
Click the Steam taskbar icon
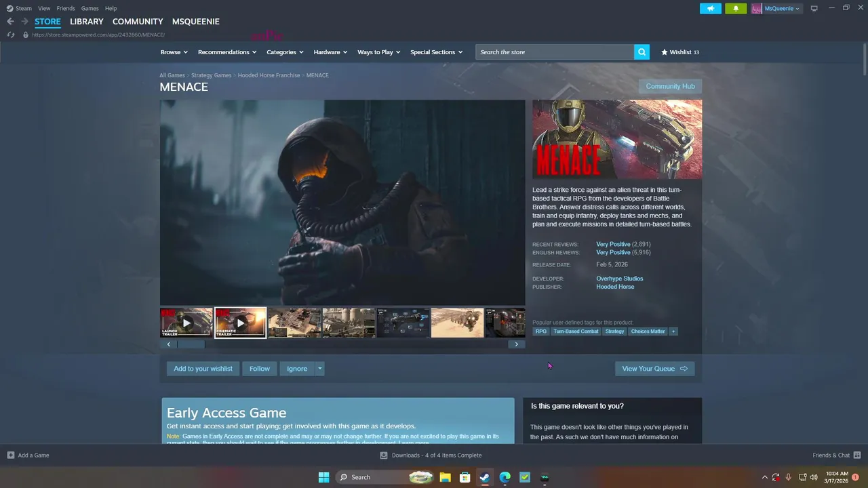click(x=485, y=477)
